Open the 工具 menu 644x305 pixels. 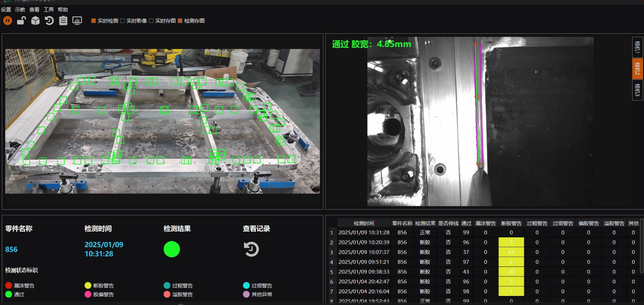click(x=48, y=9)
